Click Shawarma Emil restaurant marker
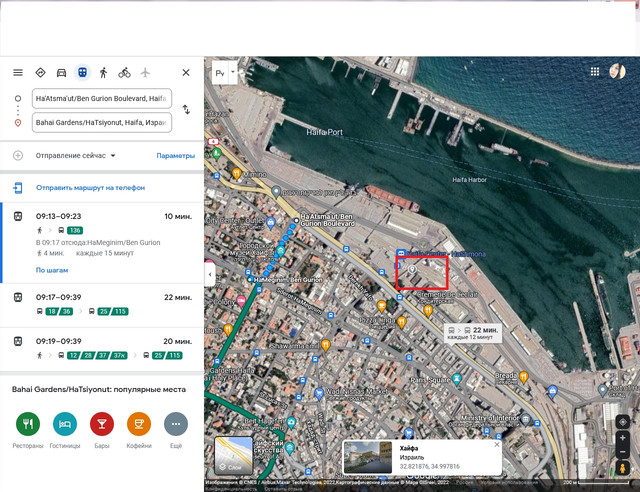Image resolution: width=640 pixels, height=492 pixels. [x=325, y=345]
